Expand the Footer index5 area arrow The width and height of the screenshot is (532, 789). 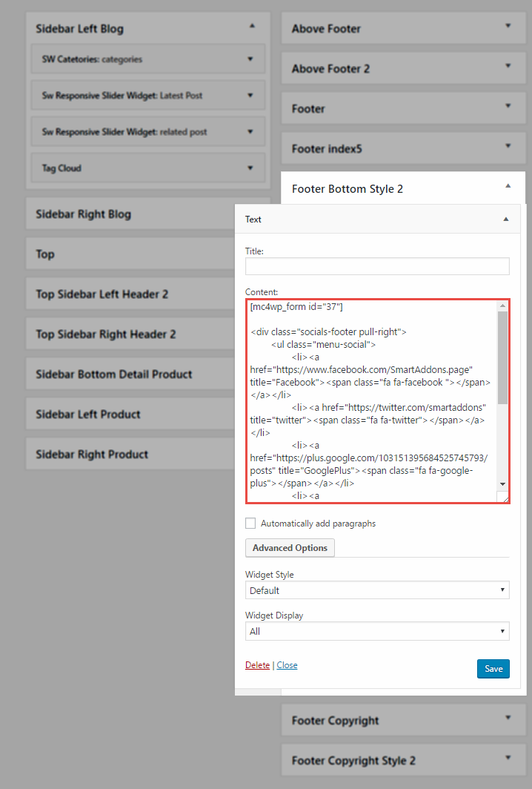pyautogui.click(x=508, y=146)
